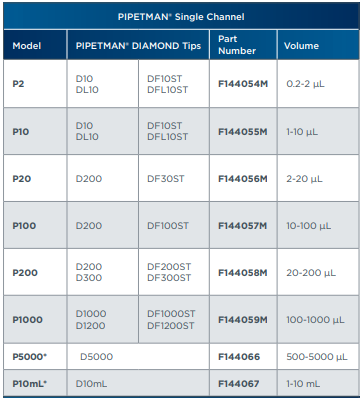Click part number F144056M
Viewport: 364px width, 398px height.
(x=243, y=179)
